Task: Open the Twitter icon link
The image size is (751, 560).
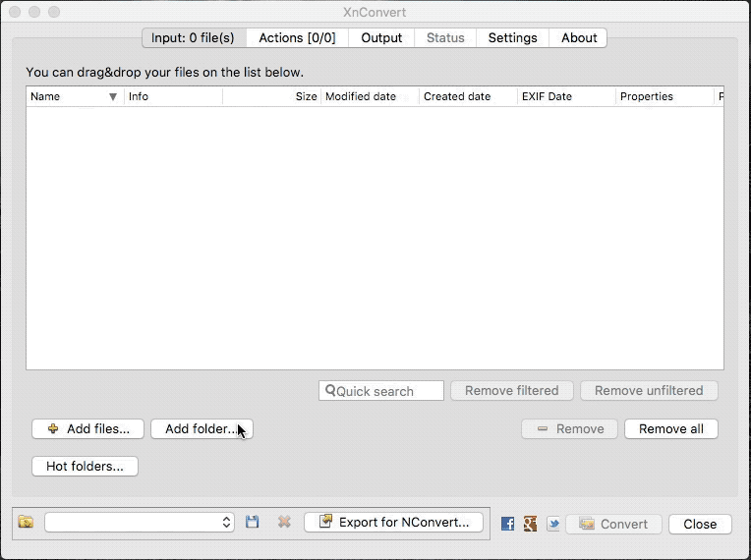Action: pyautogui.click(x=553, y=524)
